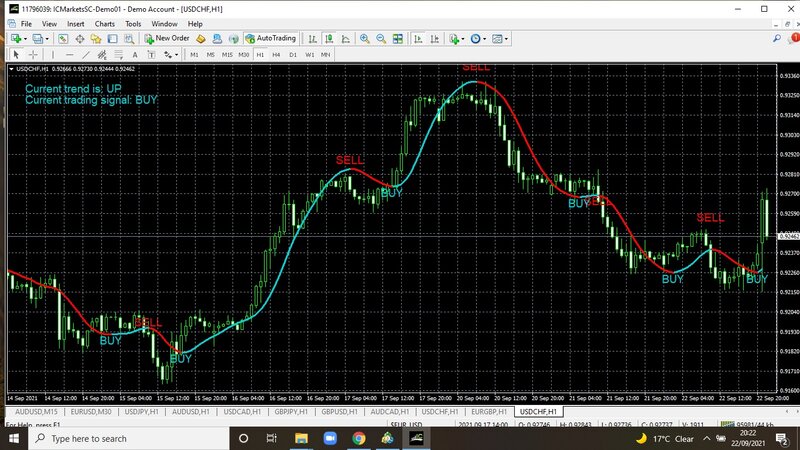
Task: Select the Crosshair tool
Action: click(x=33, y=54)
